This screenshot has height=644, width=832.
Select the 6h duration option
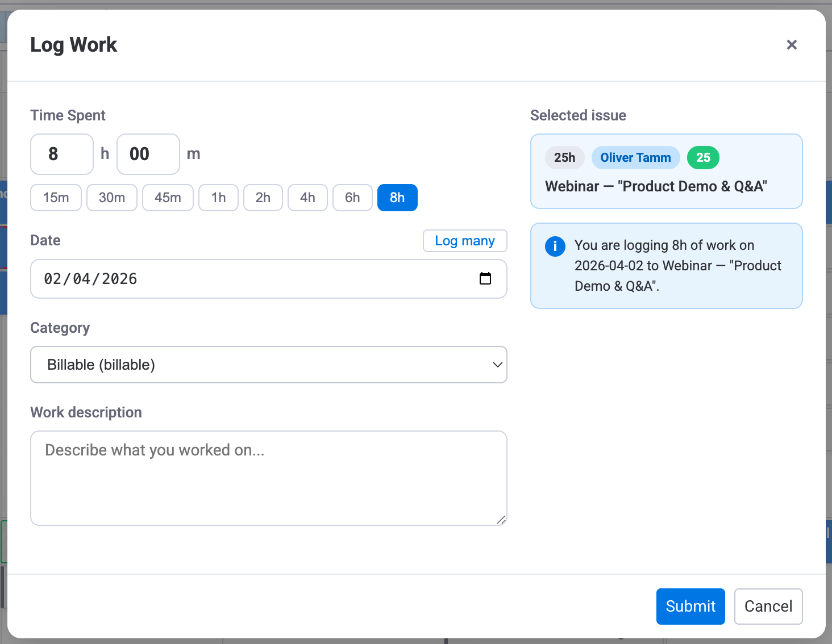(352, 198)
